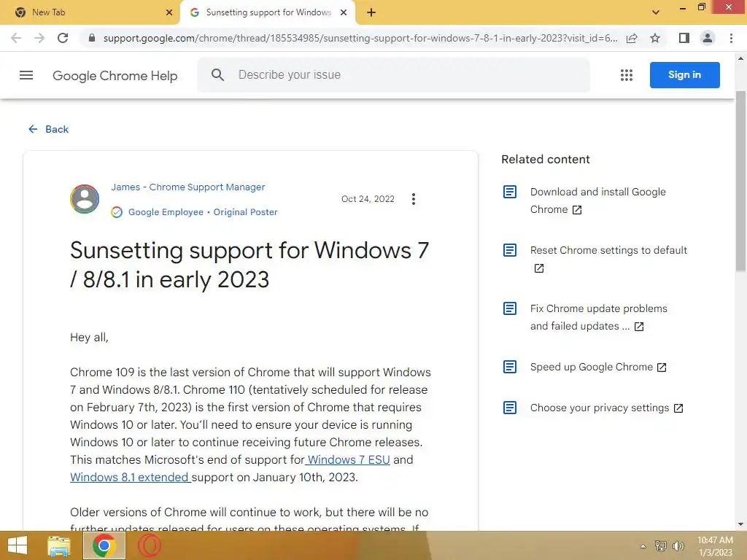The height and width of the screenshot is (560, 747).
Task: Click the page vertical scrollbar thumb
Action: tap(740, 181)
